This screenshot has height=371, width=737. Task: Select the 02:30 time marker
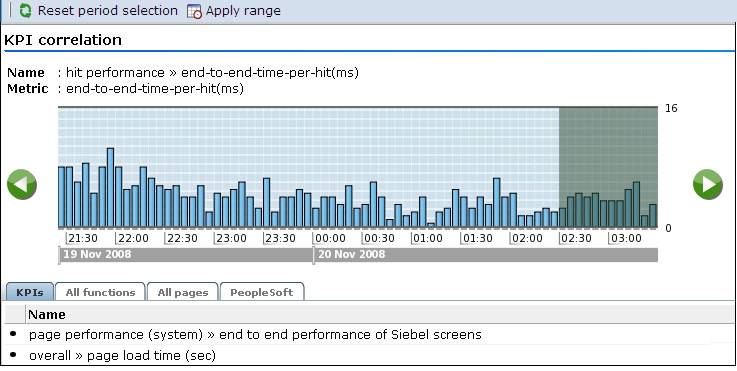point(576,238)
